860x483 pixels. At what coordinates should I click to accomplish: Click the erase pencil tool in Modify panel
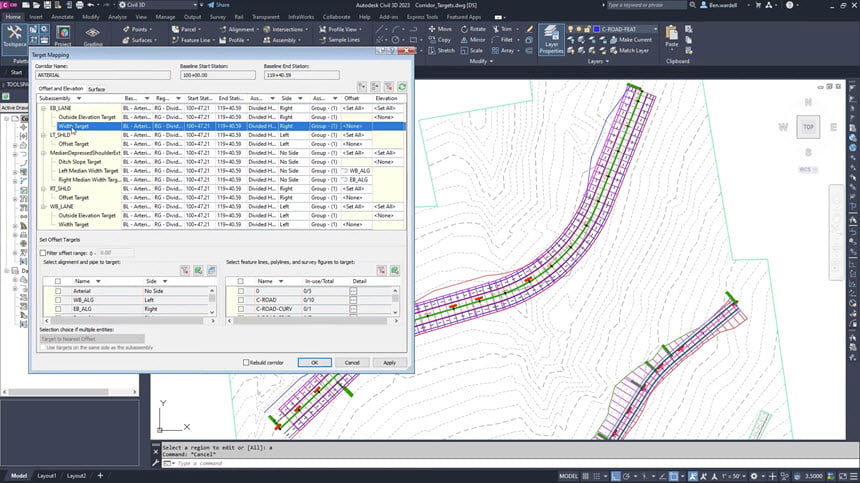pyautogui.click(x=529, y=29)
